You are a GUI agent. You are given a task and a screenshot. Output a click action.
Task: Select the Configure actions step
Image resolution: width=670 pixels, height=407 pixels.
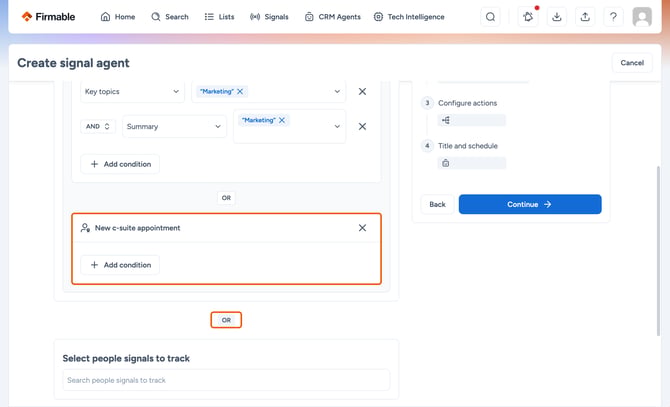467,103
